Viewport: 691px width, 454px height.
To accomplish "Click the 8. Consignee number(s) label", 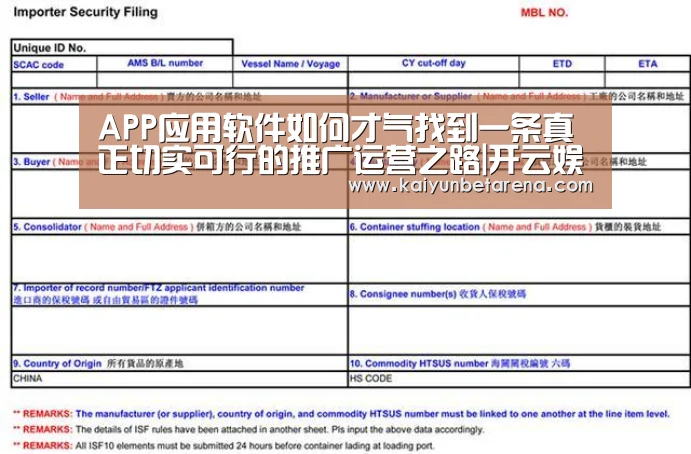I will (438, 294).
